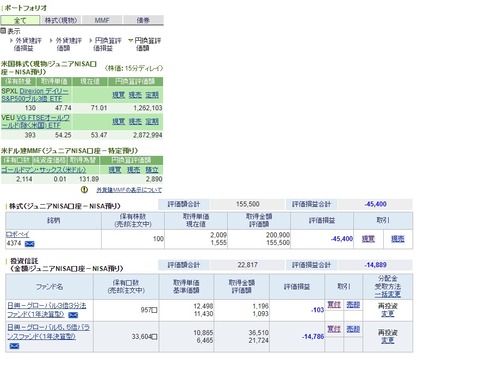
Task: Open 外貨建MMFの表示について link
Action: tap(129, 190)
